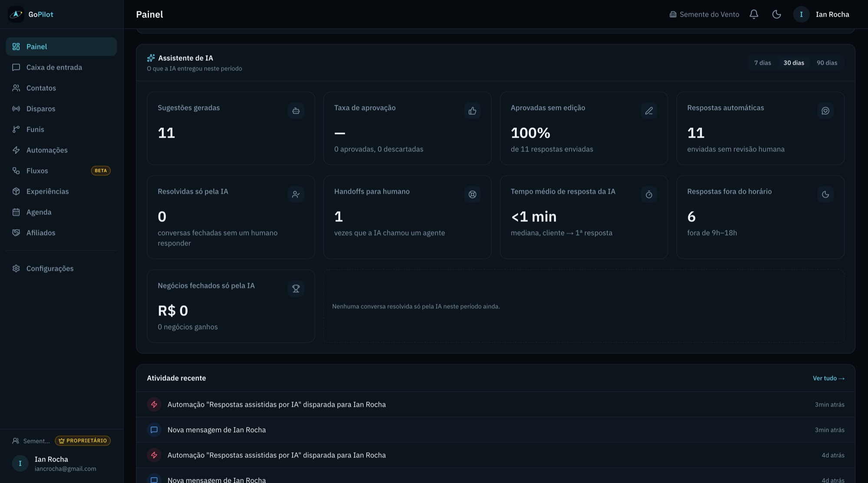Open Disparos in the sidebar
868x483 pixels.
pos(61,109)
